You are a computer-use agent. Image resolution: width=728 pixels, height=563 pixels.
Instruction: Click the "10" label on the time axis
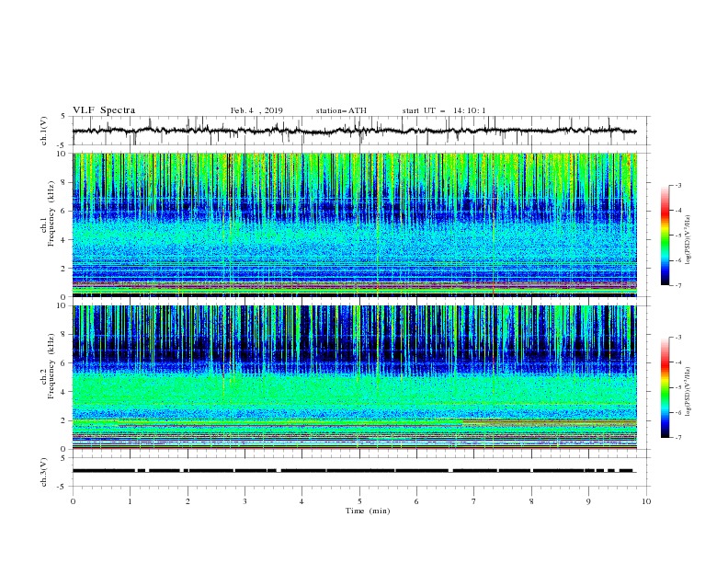tap(646, 501)
